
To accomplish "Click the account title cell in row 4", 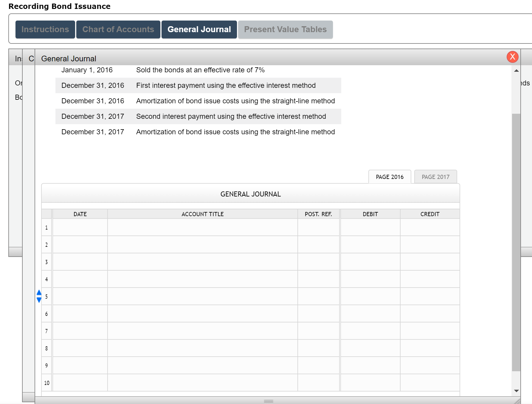I will pos(203,279).
